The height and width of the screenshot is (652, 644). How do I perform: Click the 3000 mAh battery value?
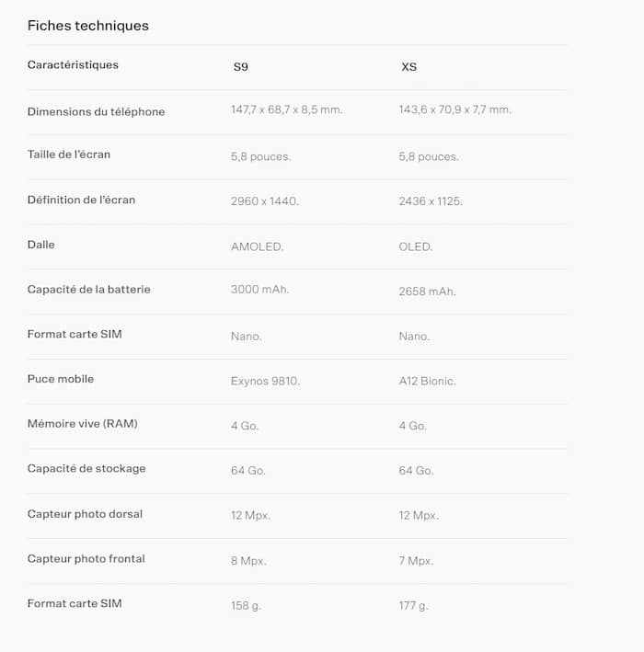click(259, 291)
